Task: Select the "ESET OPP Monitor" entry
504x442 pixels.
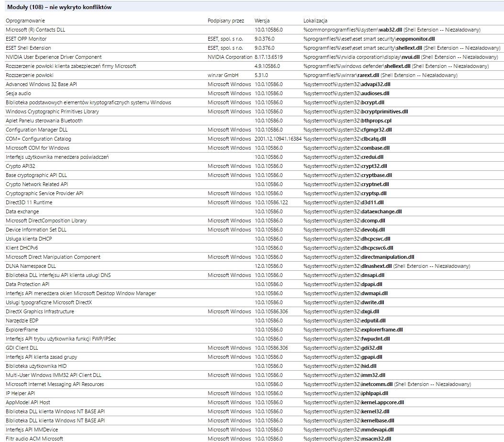Action: [26, 39]
